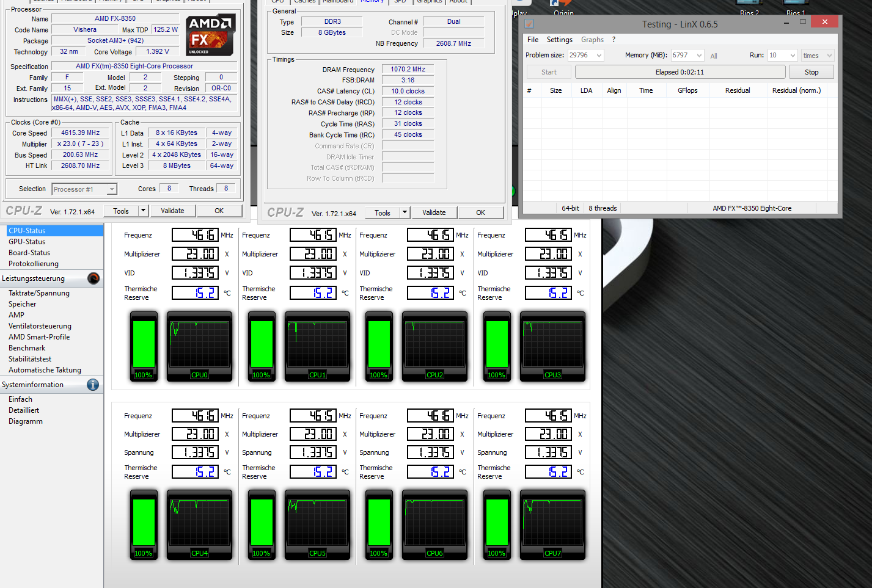This screenshot has height=588, width=872.
Task: Click the blue info icon beside Systeminformation
Action: tap(93, 385)
